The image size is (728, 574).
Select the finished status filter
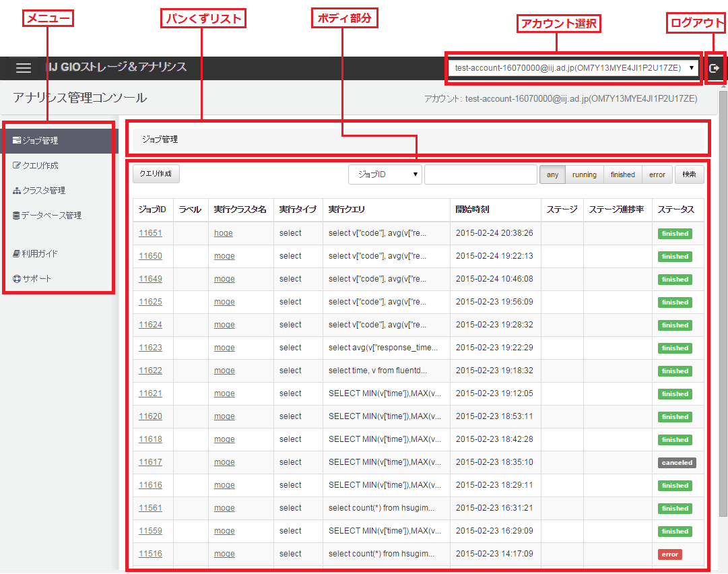623,174
